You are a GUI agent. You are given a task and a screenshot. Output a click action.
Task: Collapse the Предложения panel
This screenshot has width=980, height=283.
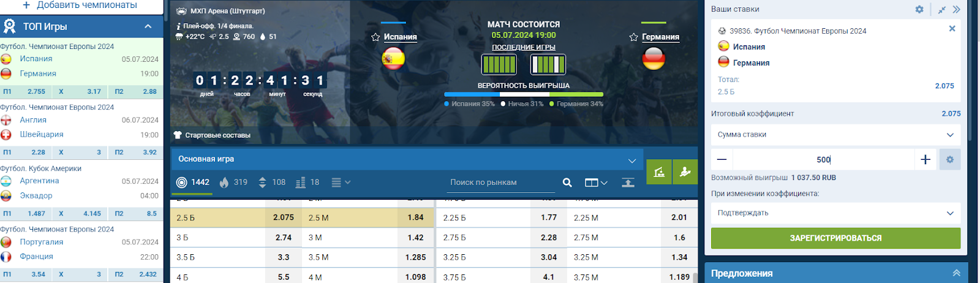pos(956,273)
